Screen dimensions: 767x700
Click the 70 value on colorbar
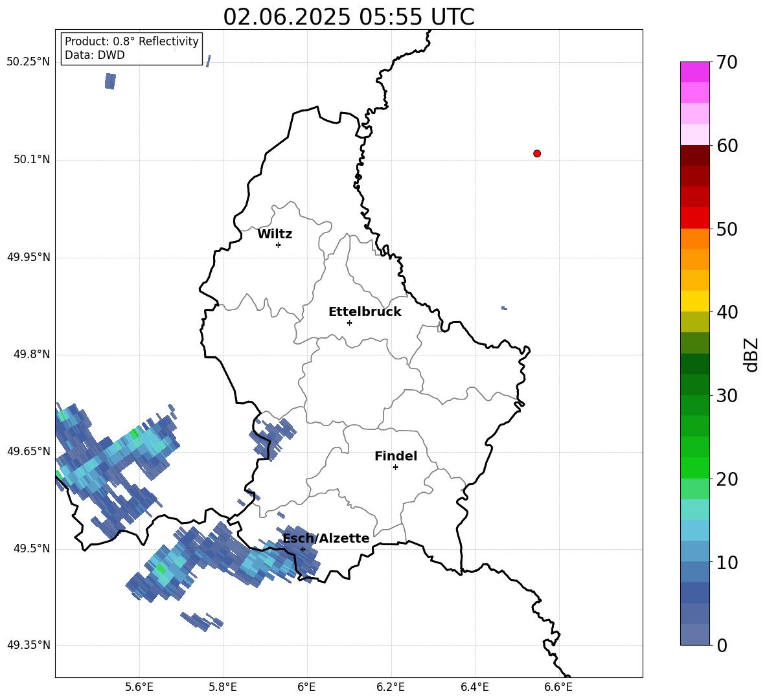point(727,62)
